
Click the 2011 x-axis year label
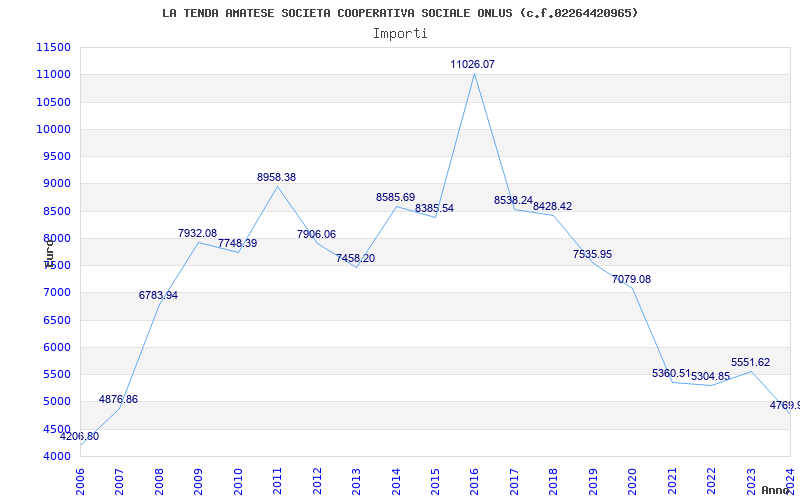pyautogui.click(x=277, y=482)
